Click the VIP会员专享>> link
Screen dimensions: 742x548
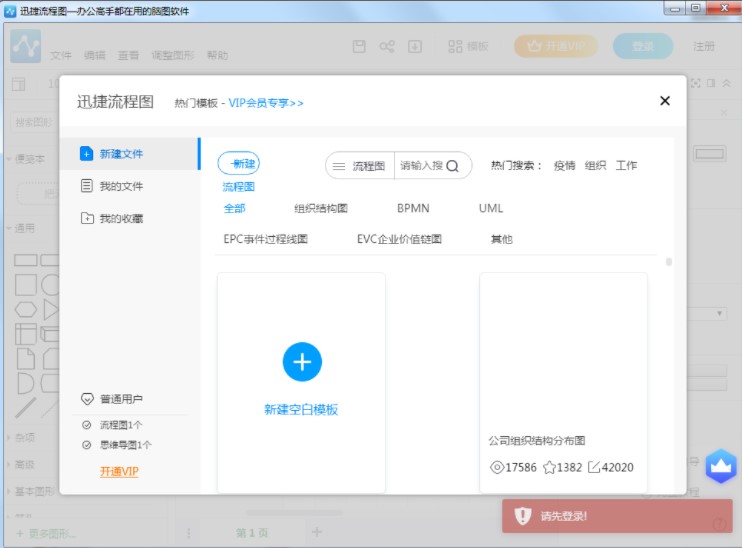pos(266,103)
